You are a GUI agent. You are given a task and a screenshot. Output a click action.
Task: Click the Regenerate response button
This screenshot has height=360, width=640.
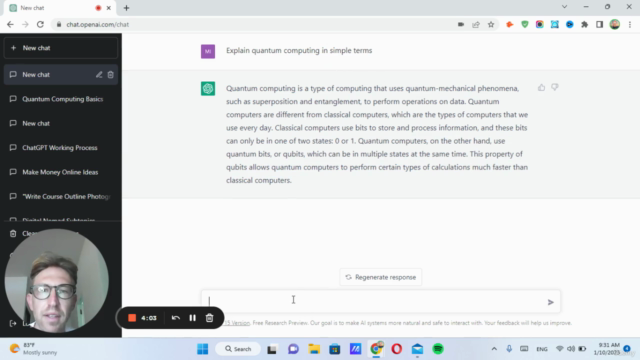(x=380, y=277)
